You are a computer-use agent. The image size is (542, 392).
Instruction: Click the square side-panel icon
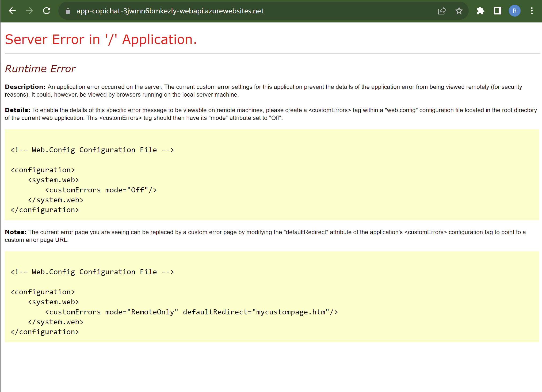[x=497, y=11]
